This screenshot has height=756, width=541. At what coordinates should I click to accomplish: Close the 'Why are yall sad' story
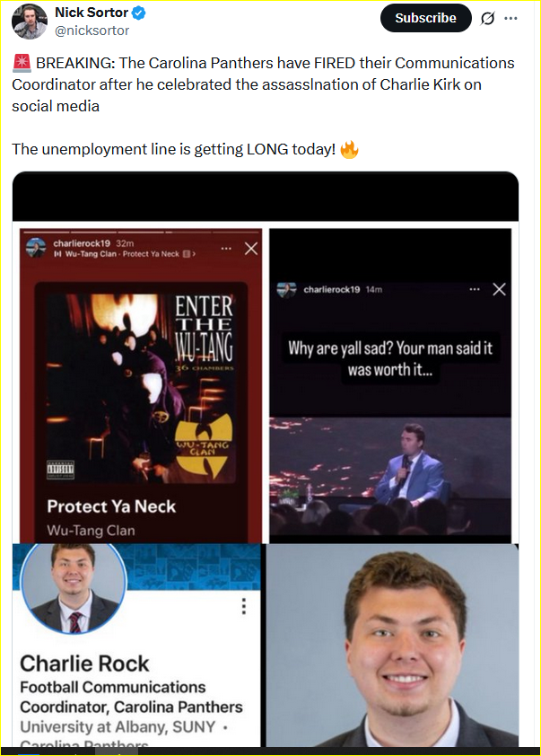[499, 289]
